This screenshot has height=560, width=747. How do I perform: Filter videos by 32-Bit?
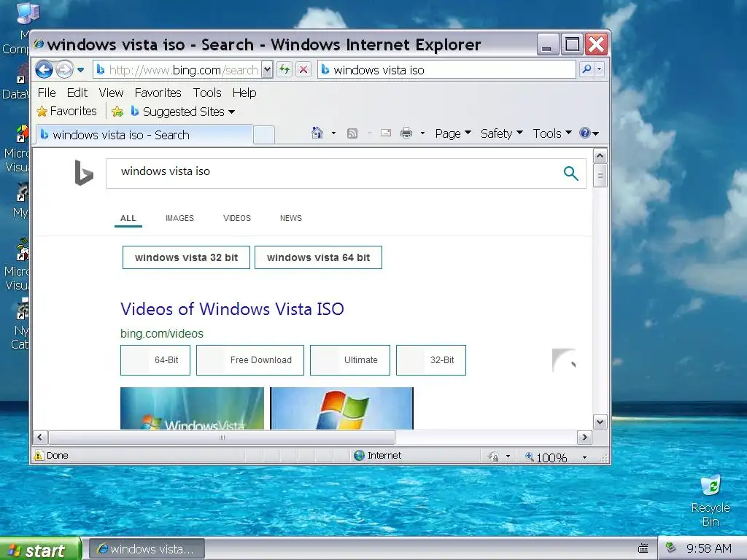click(431, 360)
